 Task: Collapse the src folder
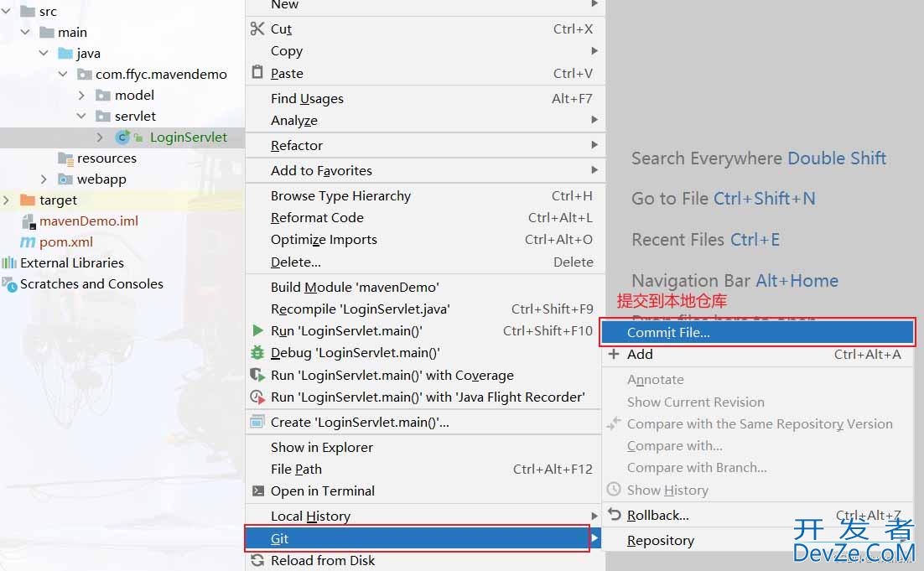pos(6,11)
